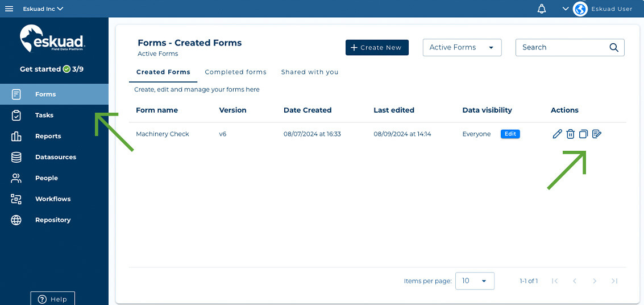Click the People users icon
644x305 pixels.
[x=16, y=178]
